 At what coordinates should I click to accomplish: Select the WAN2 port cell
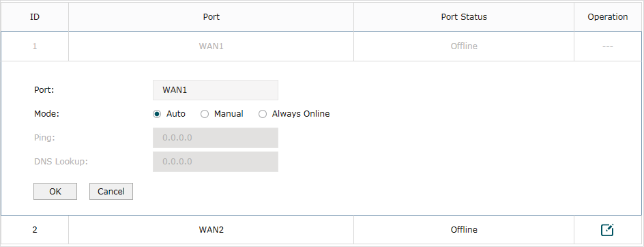click(x=211, y=230)
